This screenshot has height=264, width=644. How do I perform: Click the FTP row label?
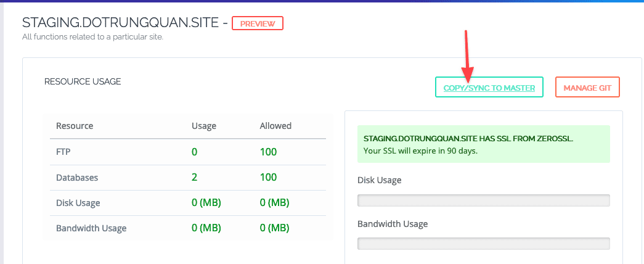tap(63, 152)
